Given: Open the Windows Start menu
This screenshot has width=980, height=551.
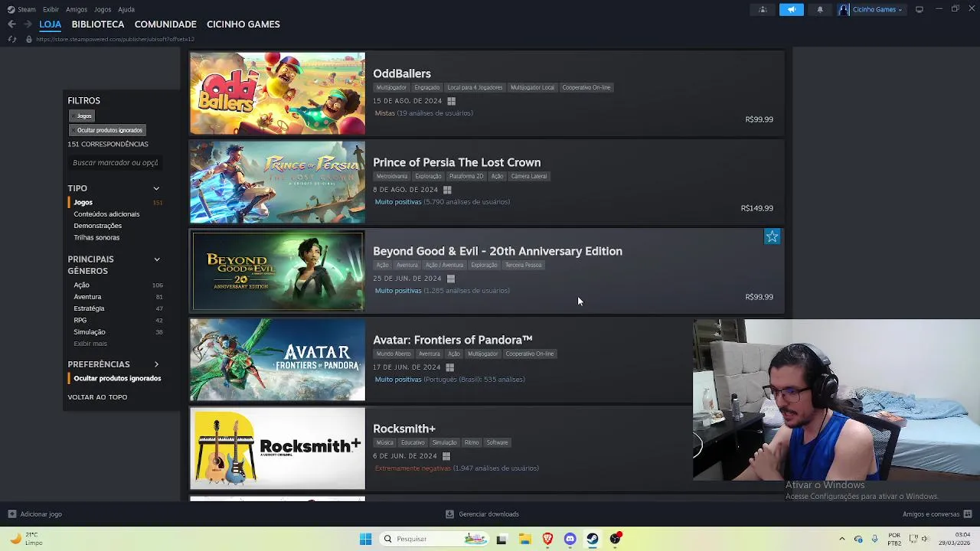Looking at the screenshot, I should click(x=365, y=539).
